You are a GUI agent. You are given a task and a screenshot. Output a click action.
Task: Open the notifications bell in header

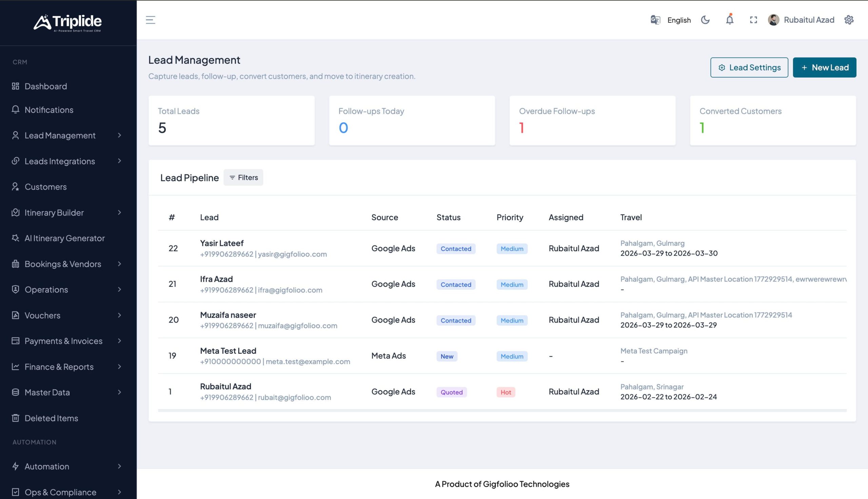tap(729, 20)
